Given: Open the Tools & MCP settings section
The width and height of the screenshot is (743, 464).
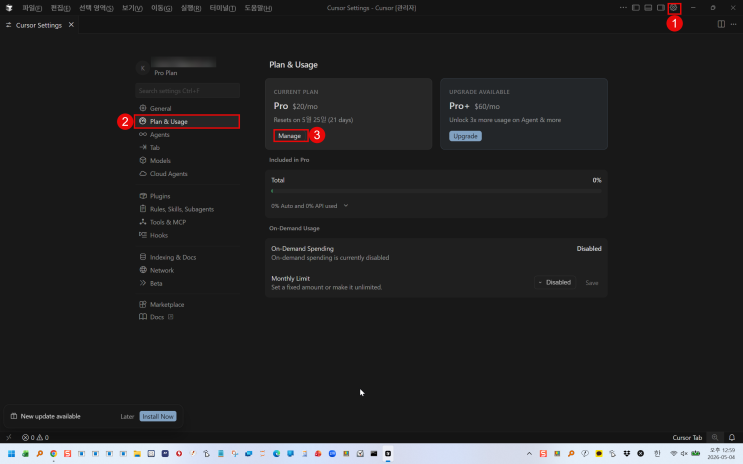Looking at the screenshot, I should (x=188, y=222).
